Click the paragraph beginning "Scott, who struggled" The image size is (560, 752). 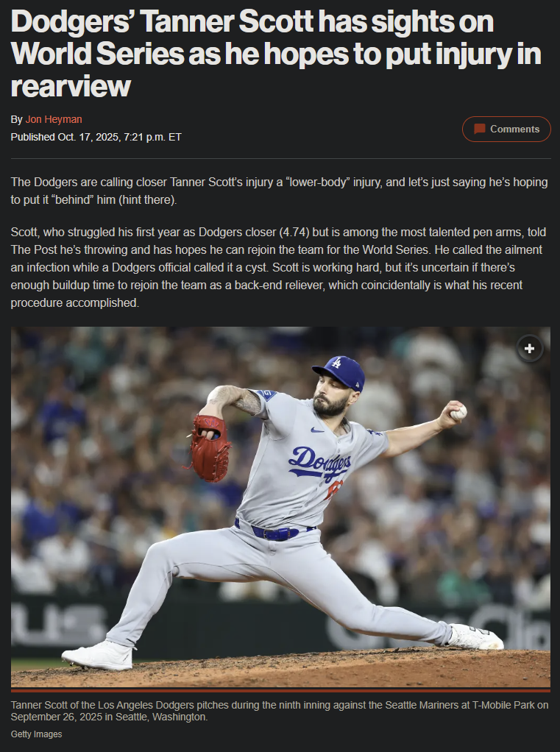pyautogui.click(x=278, y=268)
